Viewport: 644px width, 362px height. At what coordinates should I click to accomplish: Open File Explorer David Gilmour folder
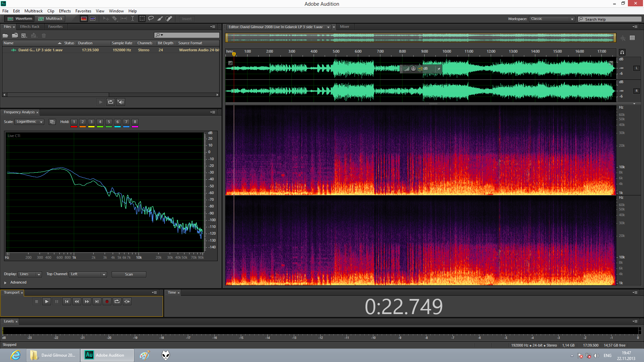[x=53, y=355]
